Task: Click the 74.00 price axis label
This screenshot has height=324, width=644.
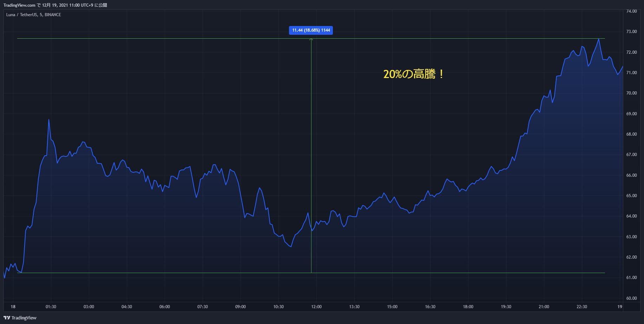Action: pos(631,11)
